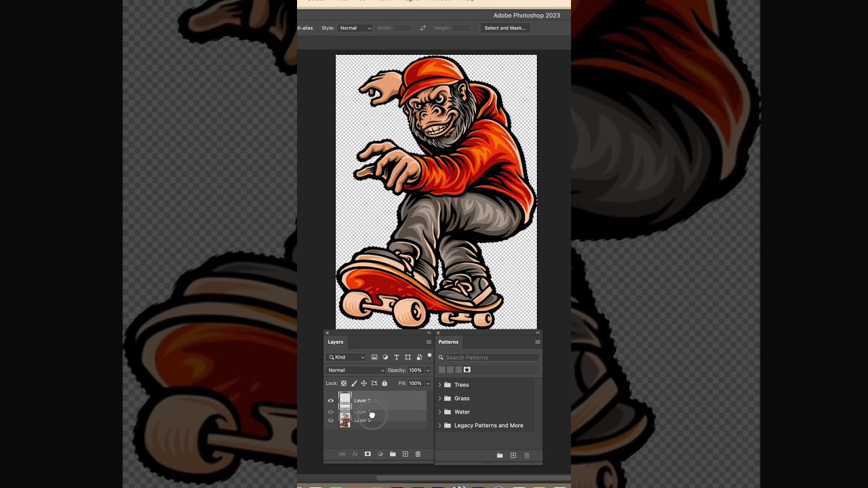Select the first recent pattern swatch

point(442,370)
